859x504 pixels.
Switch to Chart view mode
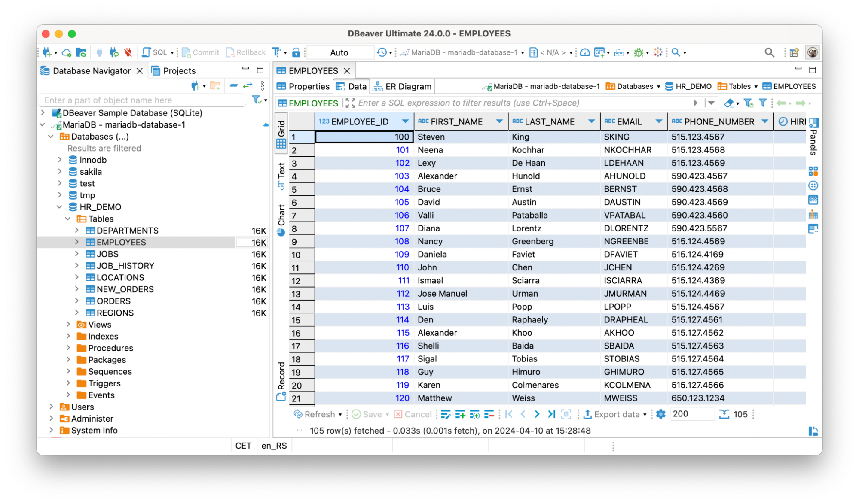pos(281,221)
